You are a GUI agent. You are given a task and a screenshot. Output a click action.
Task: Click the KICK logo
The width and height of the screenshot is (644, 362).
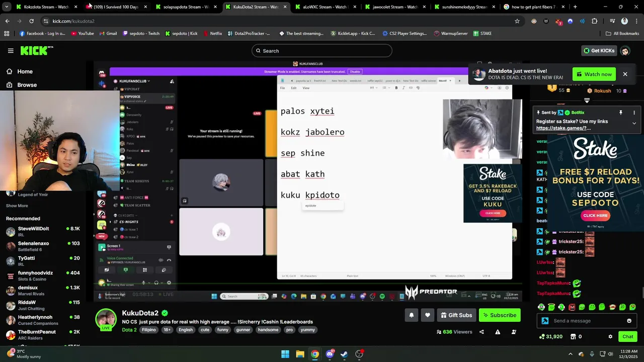pyautogui.click(x=36, y=50)
